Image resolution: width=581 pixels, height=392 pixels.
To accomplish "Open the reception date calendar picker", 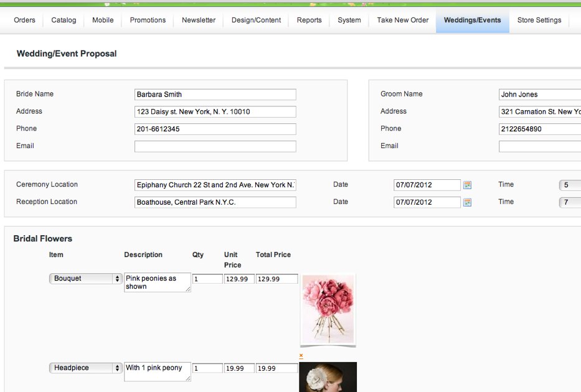I will pos(467,202).
